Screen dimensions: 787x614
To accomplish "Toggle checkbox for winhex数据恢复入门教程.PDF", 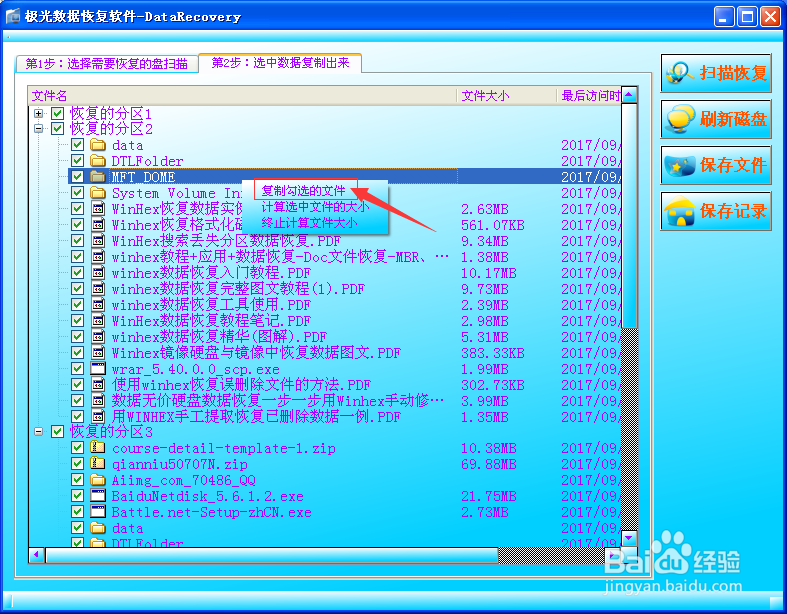I will point(77,273).
